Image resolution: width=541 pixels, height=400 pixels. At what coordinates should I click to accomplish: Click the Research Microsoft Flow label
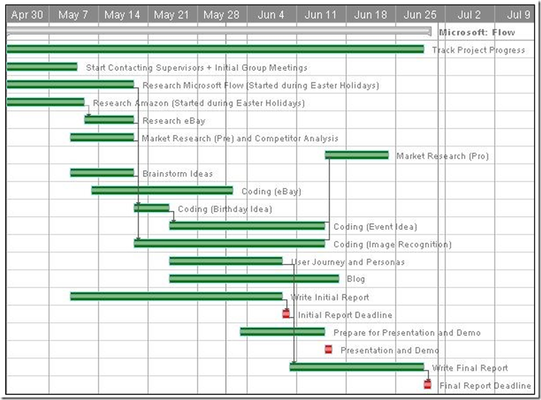point(261,85)
